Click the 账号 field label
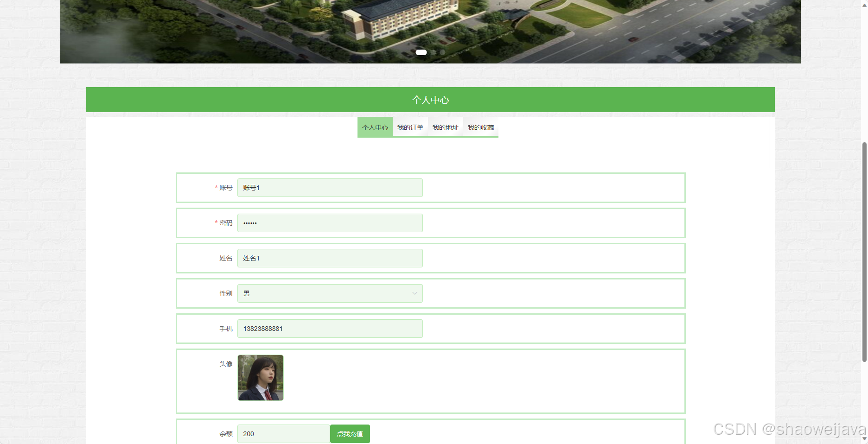 pyautogui.click(x=226, y=188)
